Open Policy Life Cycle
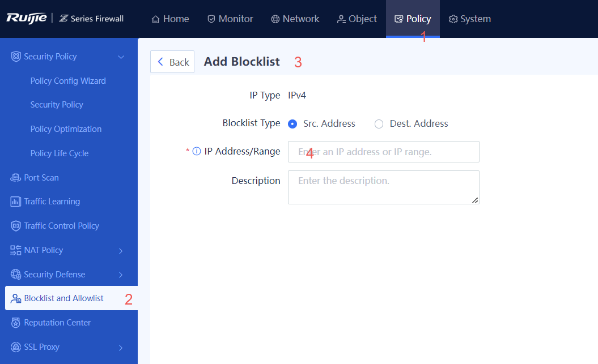The height and width of the screenshot is (364, 598). (59, 153)
